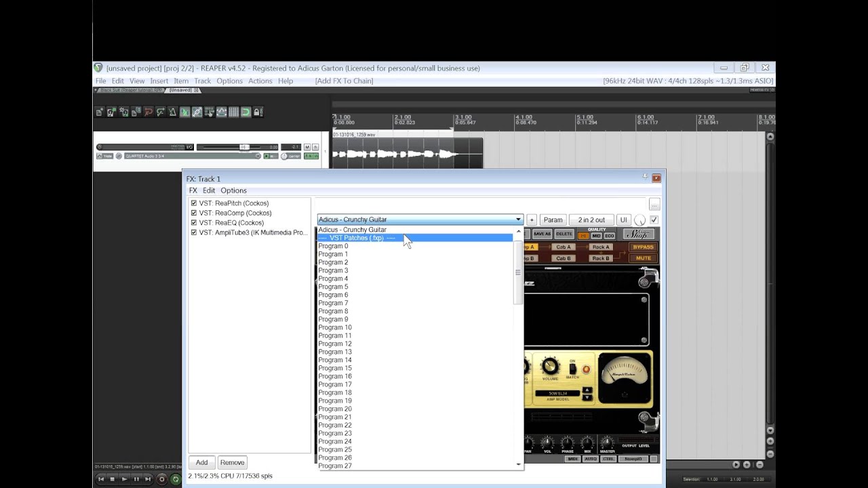The height and width of the screenshot is (488, 868).
Task: Open QUARTET Audio 3 3/4 input dropdown
Action: click(192, 156)
